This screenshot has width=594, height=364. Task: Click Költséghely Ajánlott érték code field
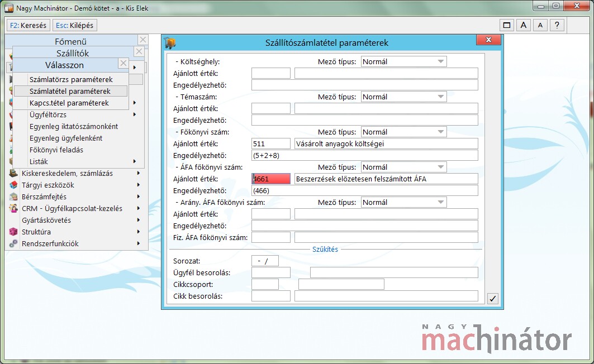[x=271, y=73]
